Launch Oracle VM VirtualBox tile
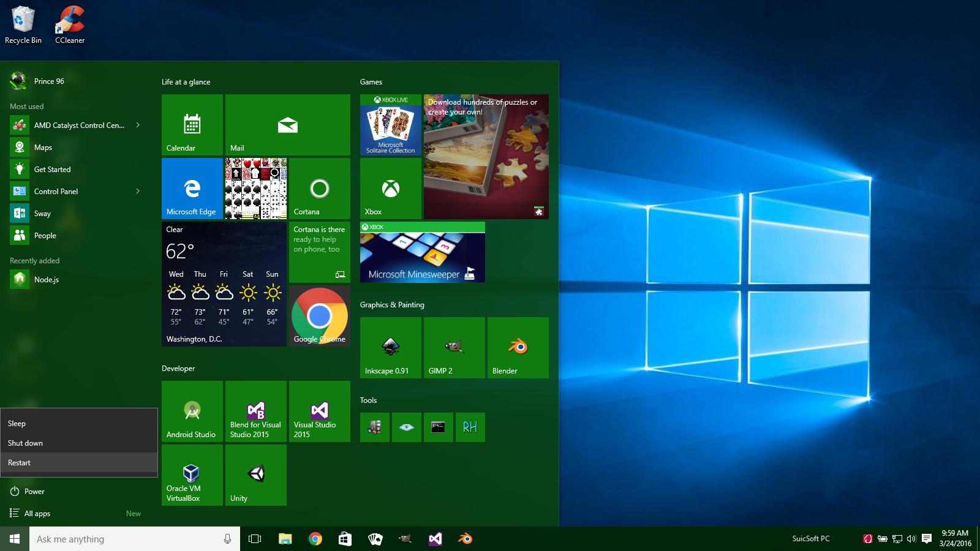980x551 pixels. (x=192, y=475)
